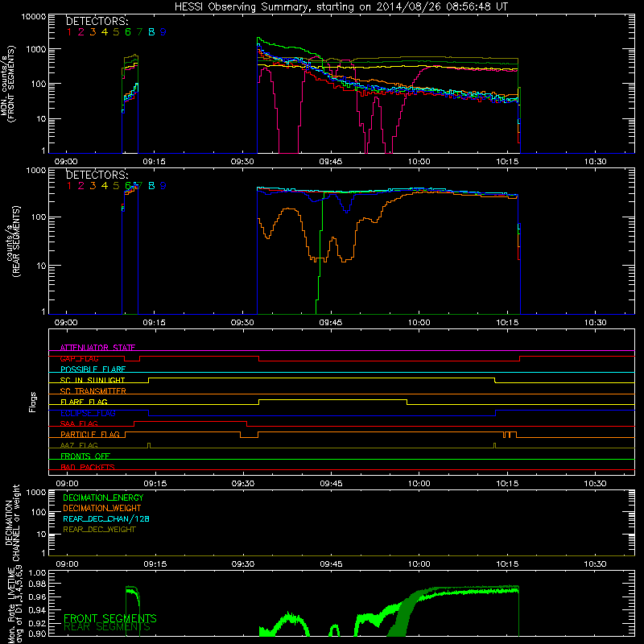Click the vertical Flags axis title

[32, 402]
